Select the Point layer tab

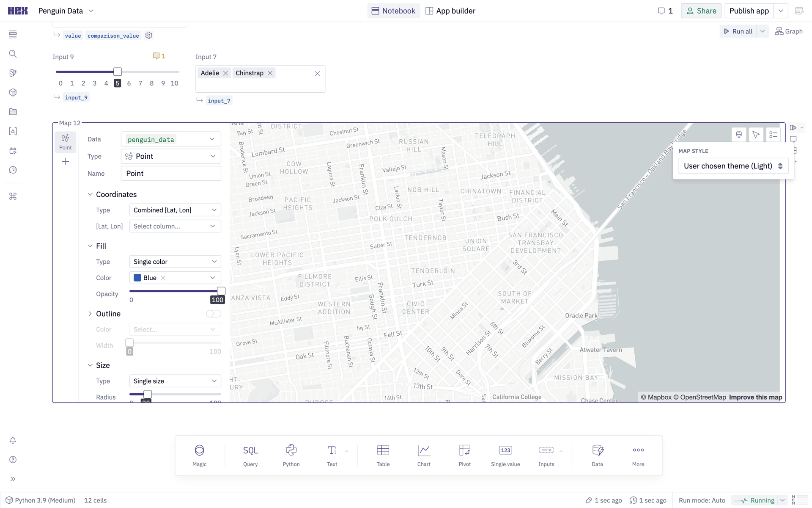(x=66, y=142)
